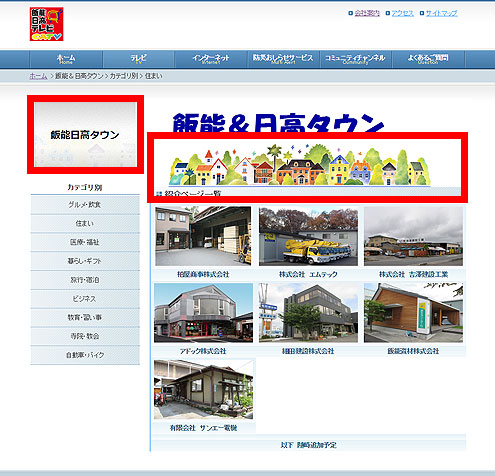Choose the 医療・福祉 category
Image resolution: width=495 pixels, height=476 pixels.
coord(85,242)
